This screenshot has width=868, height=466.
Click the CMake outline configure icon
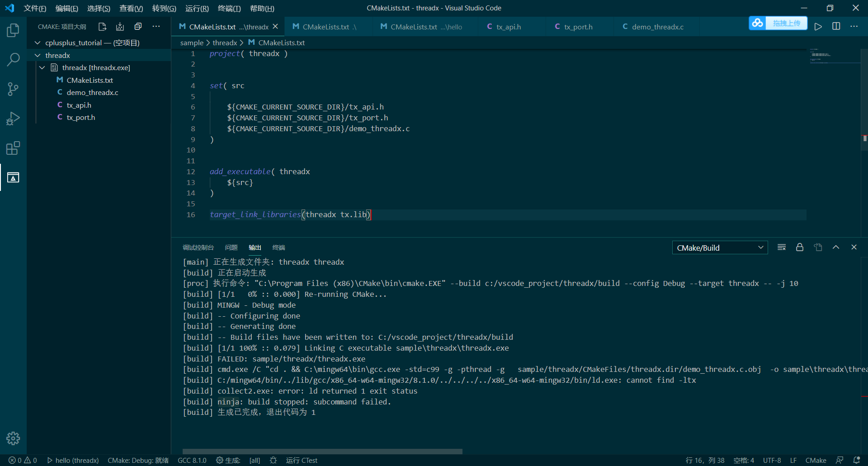click(x=102, y=27)
